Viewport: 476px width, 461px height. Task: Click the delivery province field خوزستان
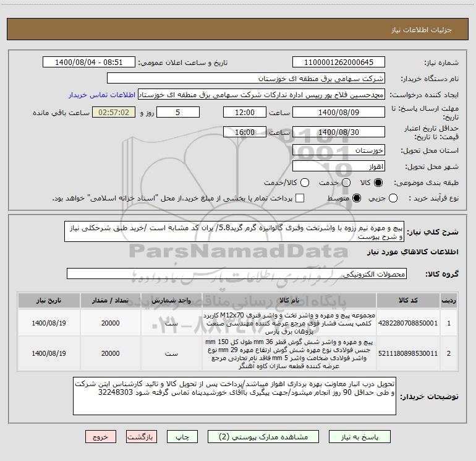point(339,150)
